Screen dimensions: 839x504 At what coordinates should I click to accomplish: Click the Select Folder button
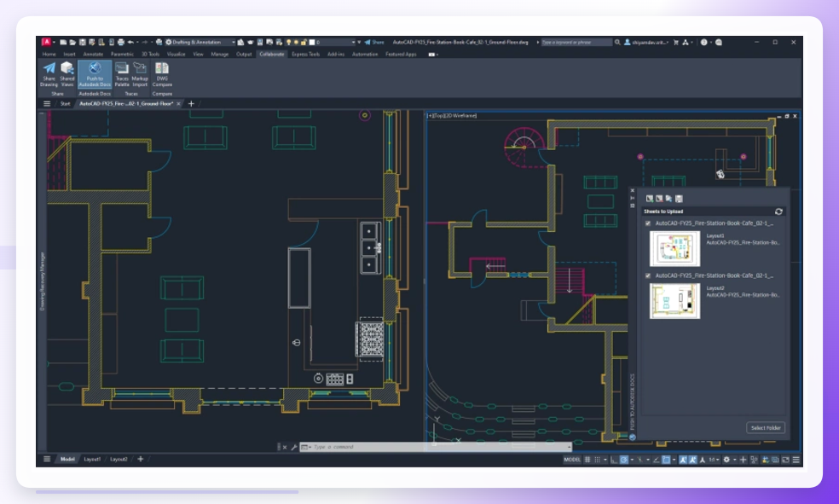click(766, 428)
